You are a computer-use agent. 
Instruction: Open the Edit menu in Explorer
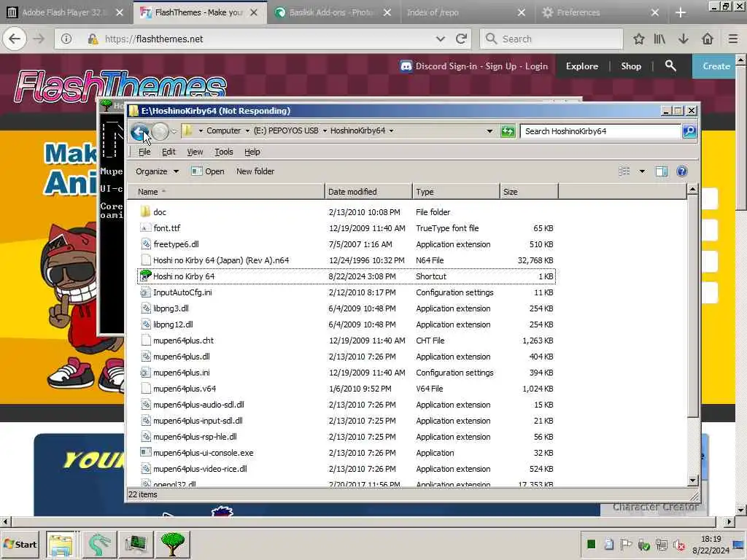pos(169,152)
